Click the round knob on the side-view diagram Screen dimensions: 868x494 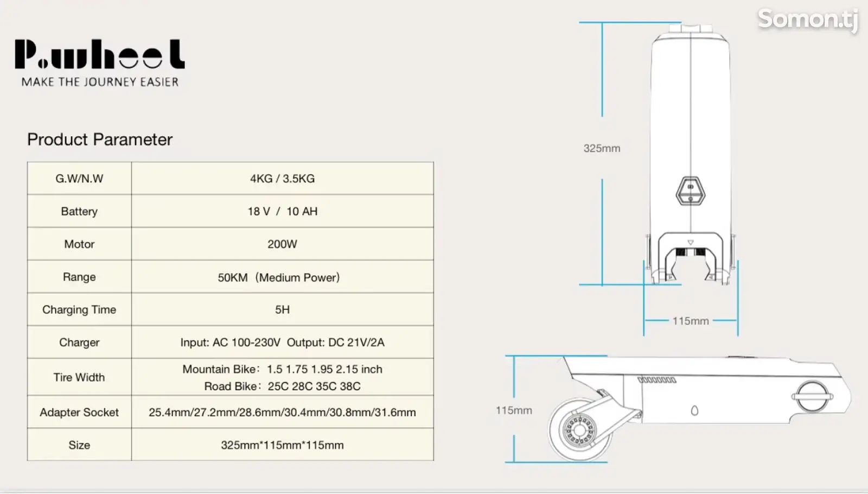coord(812,396)
